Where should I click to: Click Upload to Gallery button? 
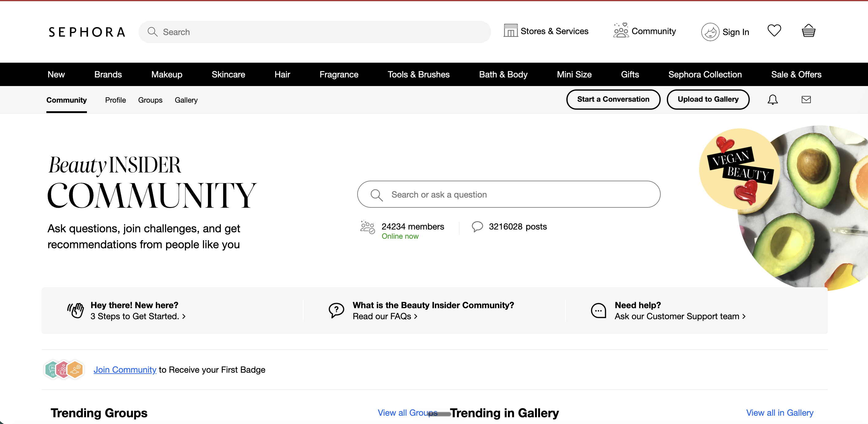708,100
